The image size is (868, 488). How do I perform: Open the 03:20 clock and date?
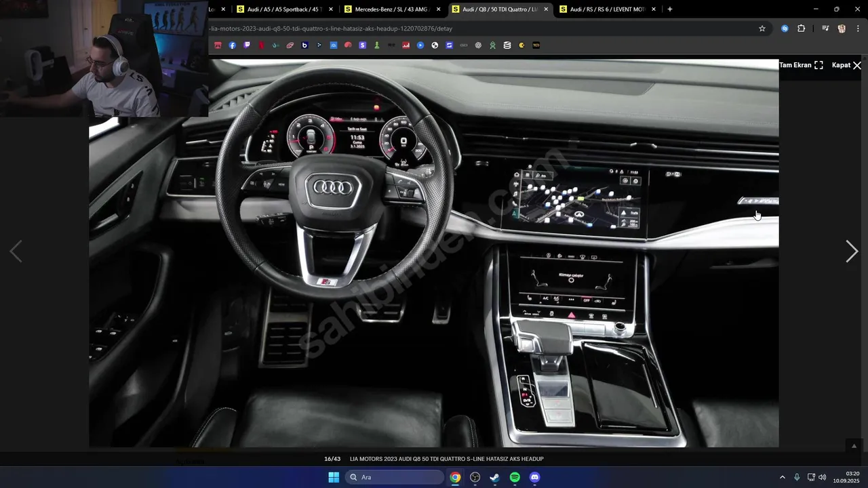point(846,477)
